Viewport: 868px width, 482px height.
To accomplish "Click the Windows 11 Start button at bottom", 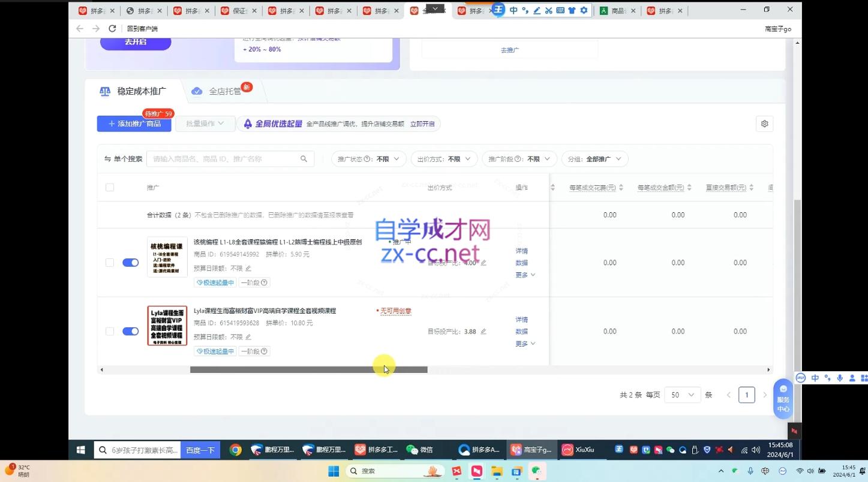I will (x=334, y=471).
